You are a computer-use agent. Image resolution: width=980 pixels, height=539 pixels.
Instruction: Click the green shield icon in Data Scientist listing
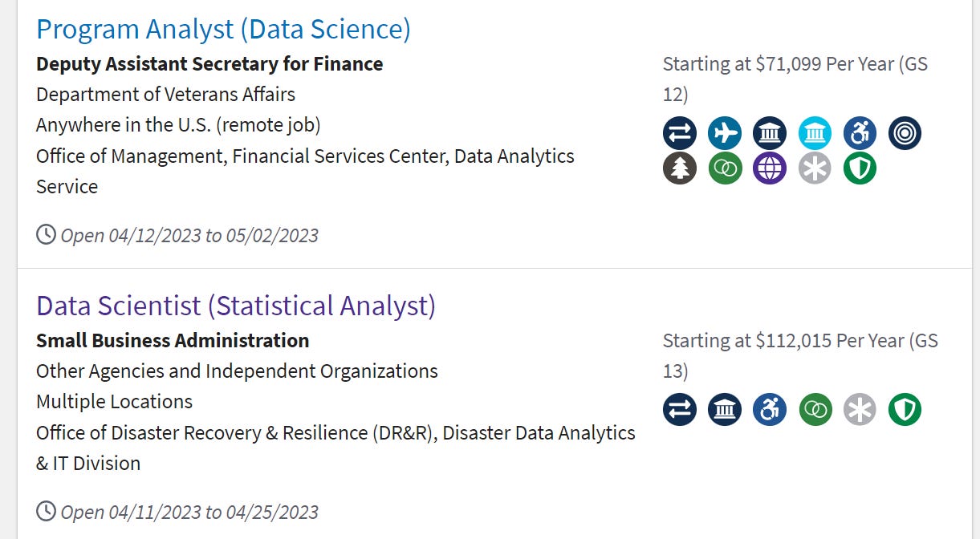905,410
